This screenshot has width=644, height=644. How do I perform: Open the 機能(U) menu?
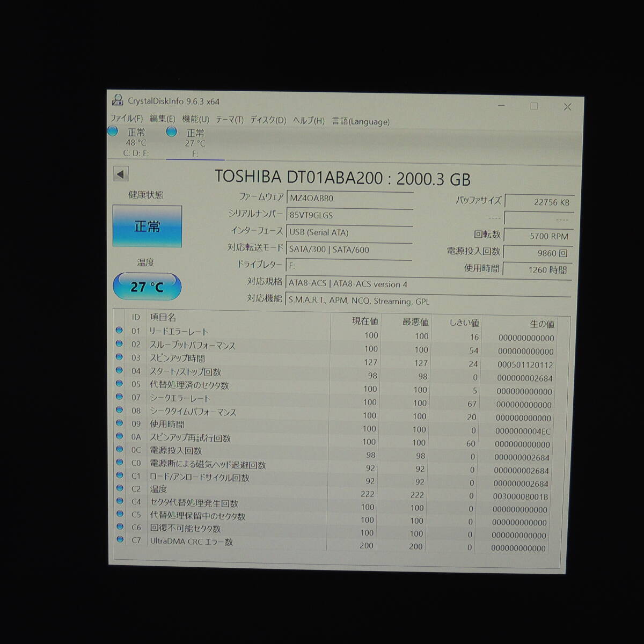click(195, 119)
